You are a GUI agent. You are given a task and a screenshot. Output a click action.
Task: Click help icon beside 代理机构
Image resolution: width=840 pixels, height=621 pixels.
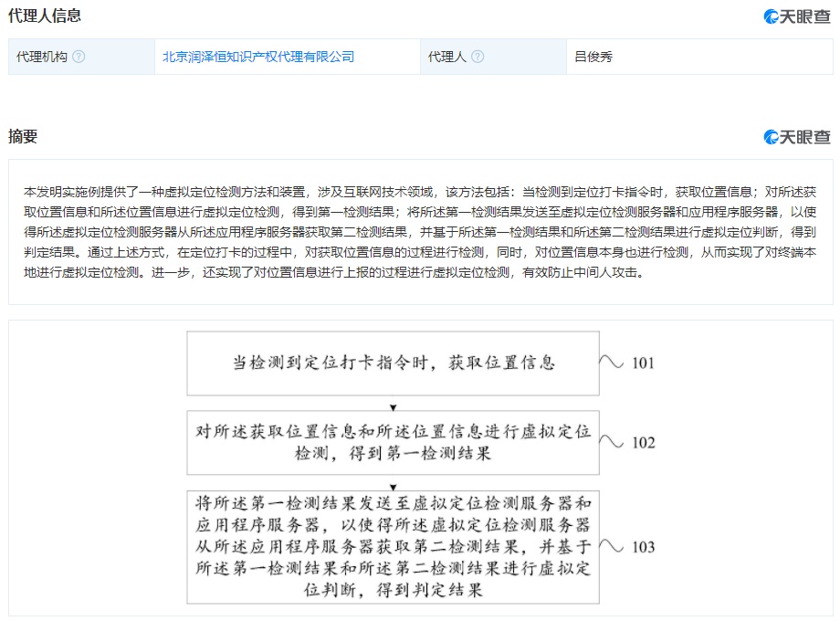click(x=79, y=57)
